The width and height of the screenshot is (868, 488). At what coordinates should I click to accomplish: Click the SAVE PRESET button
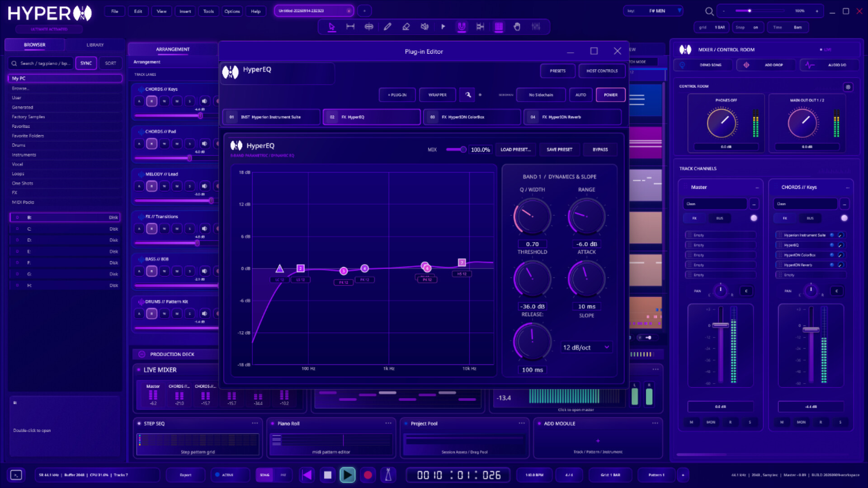559,150
